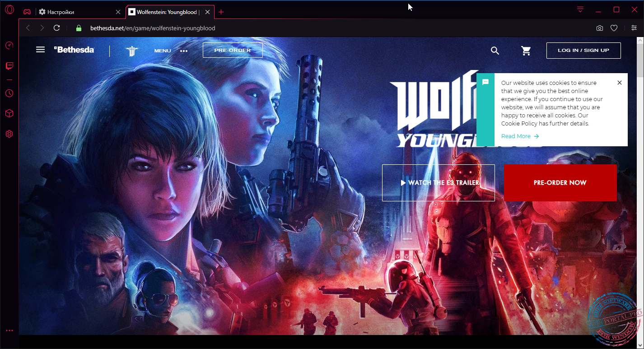Image resolution: width=644 pixels, height=349 pixels.
Task: Go forward to the next page
Action: click(x=42, y=28)
